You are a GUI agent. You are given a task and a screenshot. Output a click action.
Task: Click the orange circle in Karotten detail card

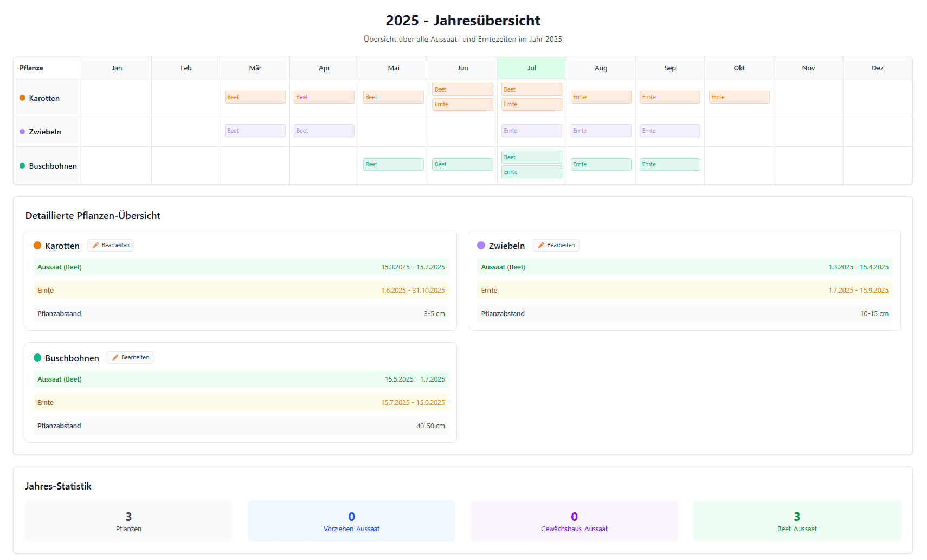coord(37,246)
